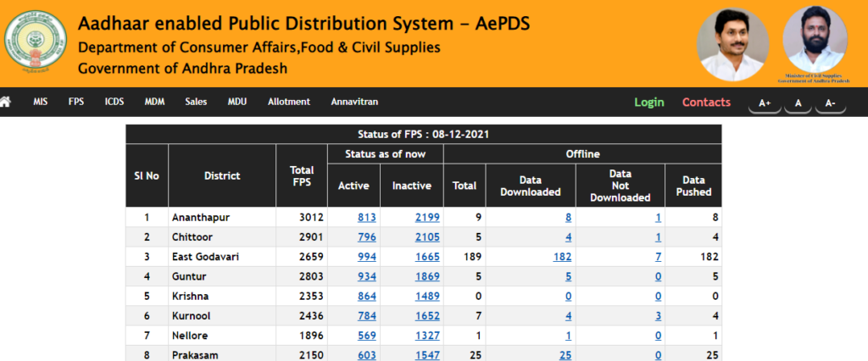Open Krishna data downloaded count 0
The height and width of the screenshot is (361, 868).
pyautogui.click(x=569, y=297)
